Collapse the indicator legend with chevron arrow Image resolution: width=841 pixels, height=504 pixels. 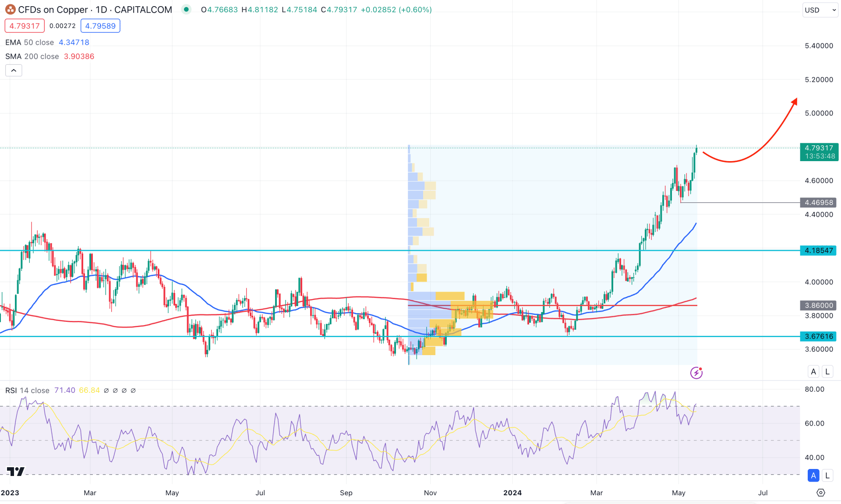14,70
